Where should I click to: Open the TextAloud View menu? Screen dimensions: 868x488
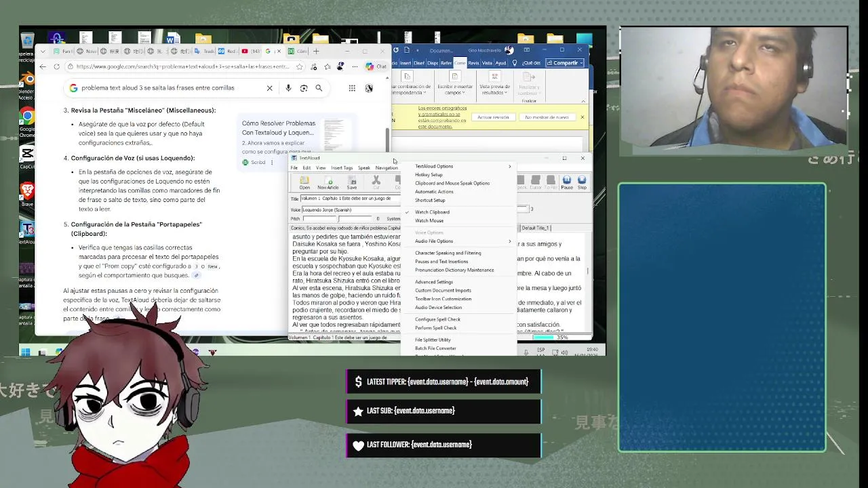pyautogui.click(x=321, y=167)
